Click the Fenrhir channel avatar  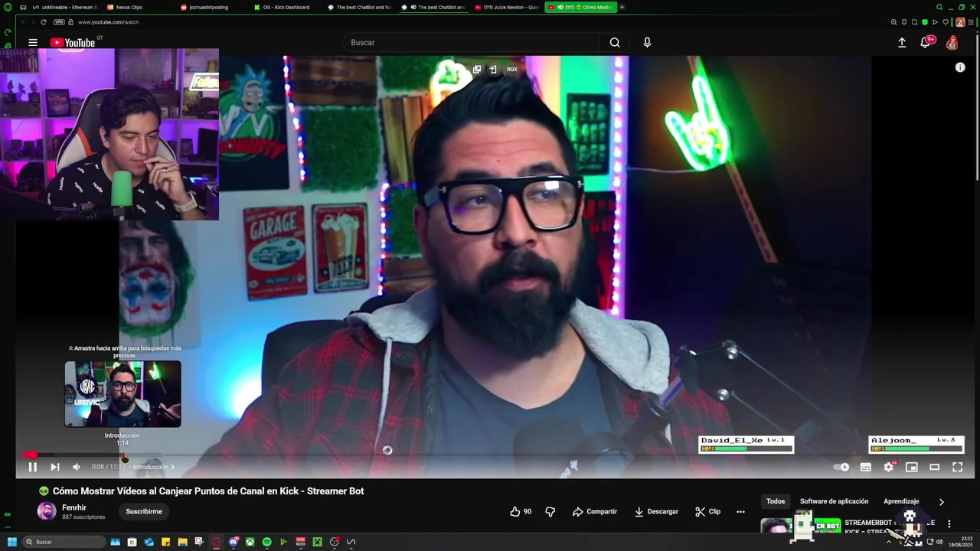[x=47, y=511]
